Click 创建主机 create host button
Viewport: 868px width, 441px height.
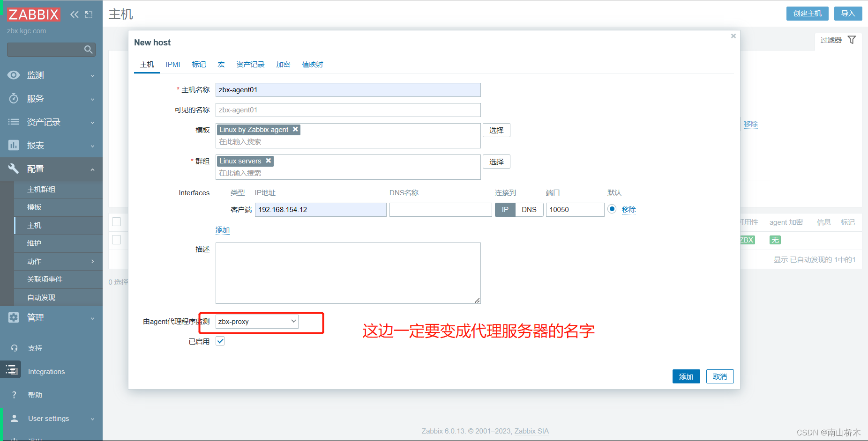pyautogui.click(x=808, y=14)
